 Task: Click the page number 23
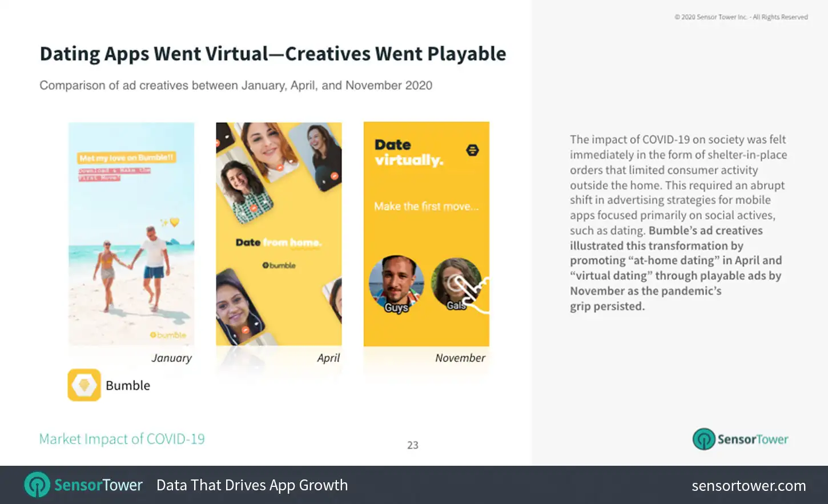[413, 445]
